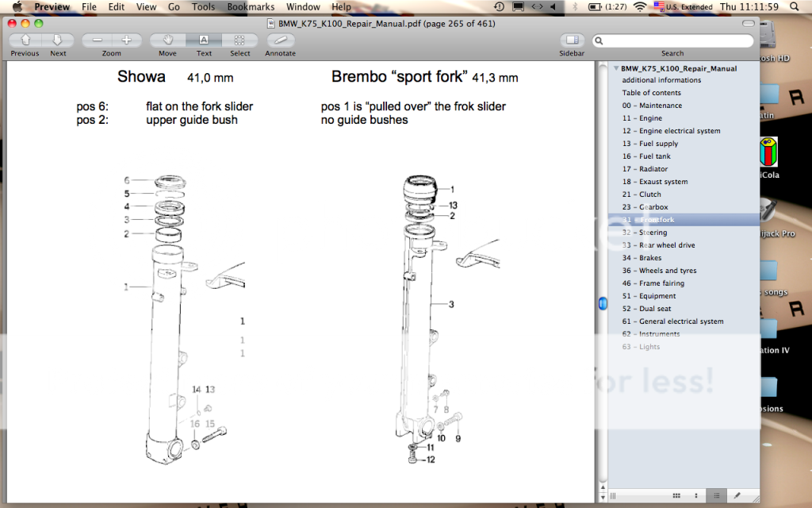Go to the previous page with Previous arrow
Screen dimensions: 812x508
25,40
